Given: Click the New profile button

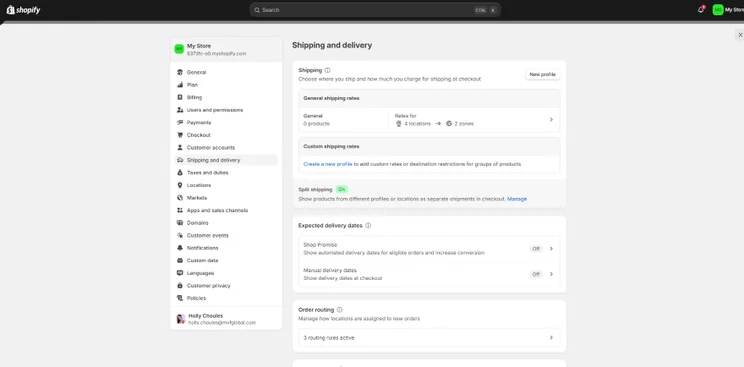Looking at the screenshot, I should (542, 75).
